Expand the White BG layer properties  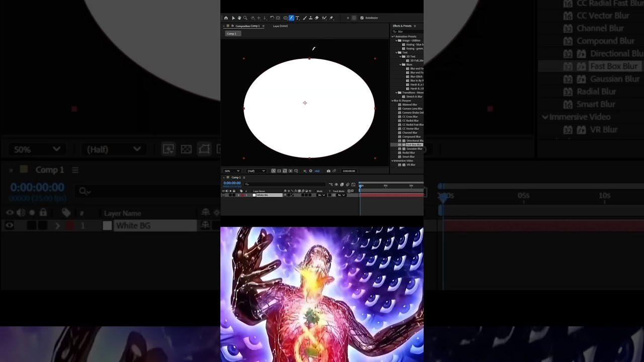[238, 195]
